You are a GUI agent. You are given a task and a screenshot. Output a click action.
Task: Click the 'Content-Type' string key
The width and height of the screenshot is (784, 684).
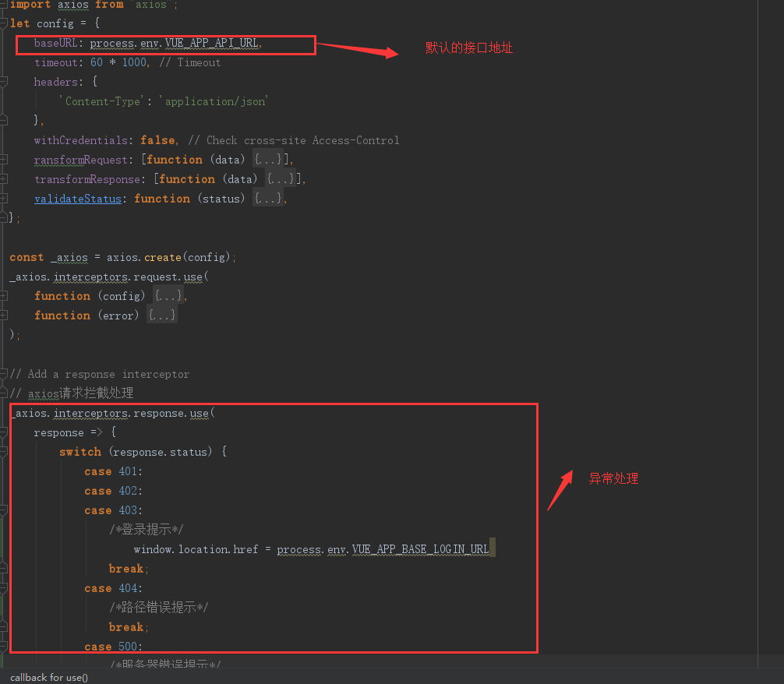point(103,101)
